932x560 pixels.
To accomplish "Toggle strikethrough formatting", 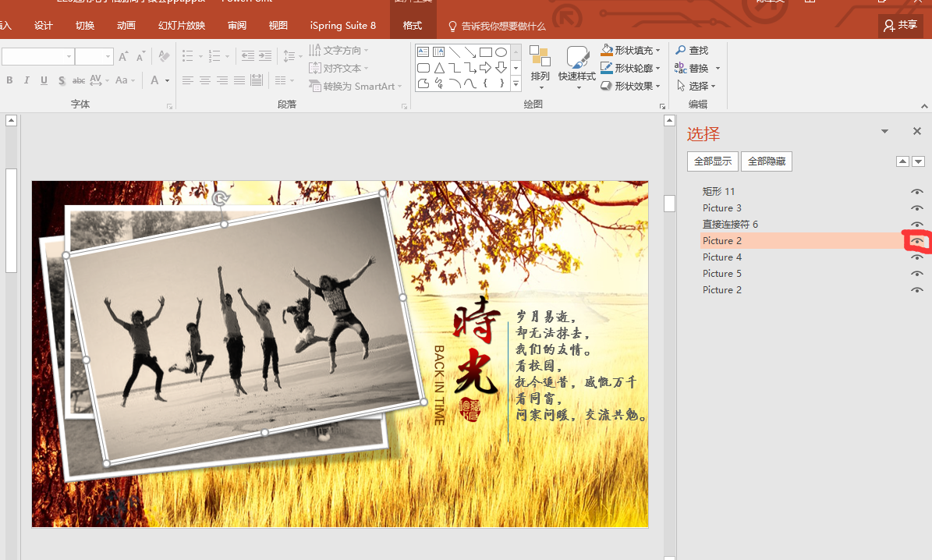I will pyautogui.click(x=79, y=80).
